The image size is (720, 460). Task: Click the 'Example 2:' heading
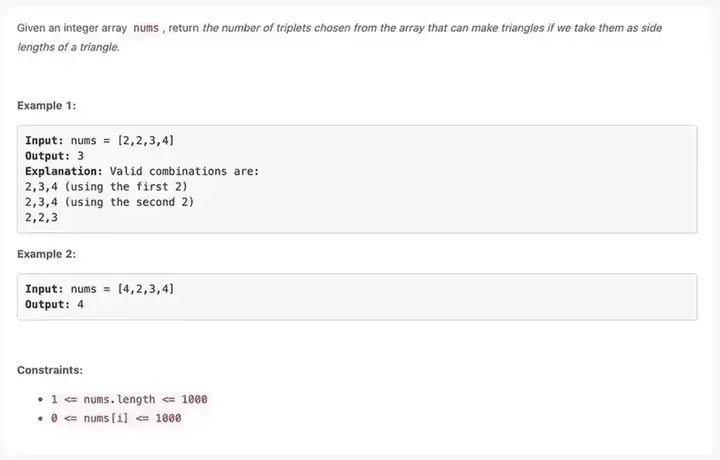pos(46,254)
